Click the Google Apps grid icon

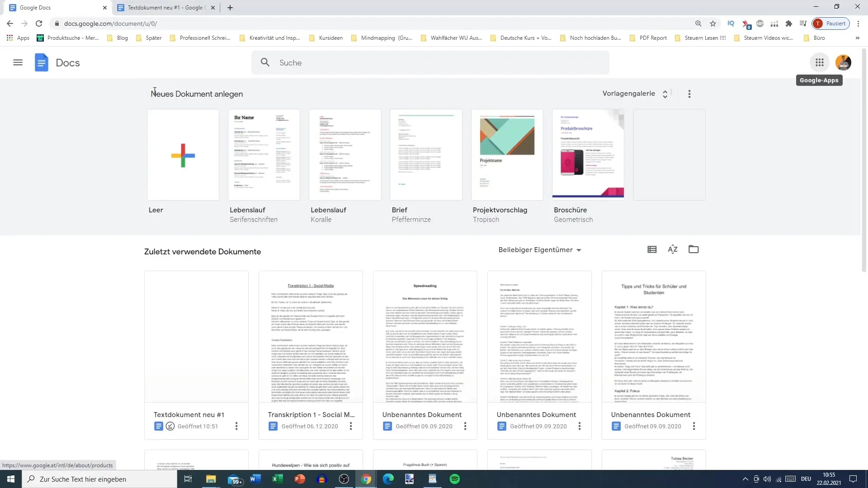coord(820,62)
